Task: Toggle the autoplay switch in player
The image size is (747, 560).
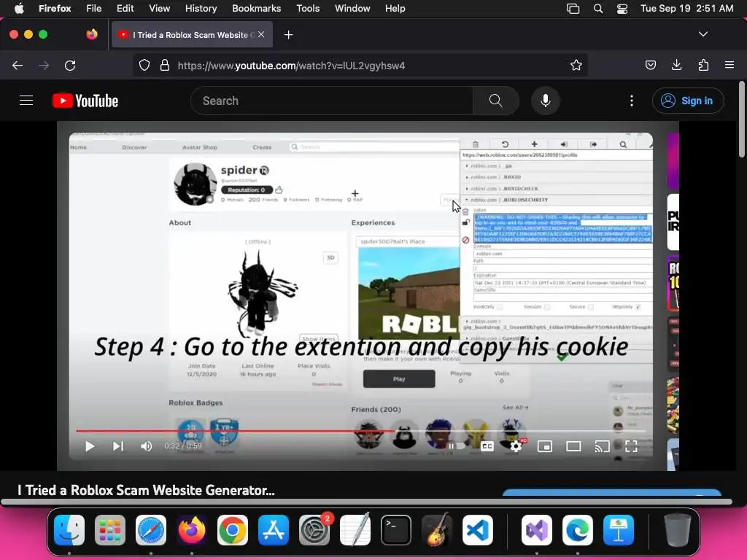Action: (x=456, y=446)
